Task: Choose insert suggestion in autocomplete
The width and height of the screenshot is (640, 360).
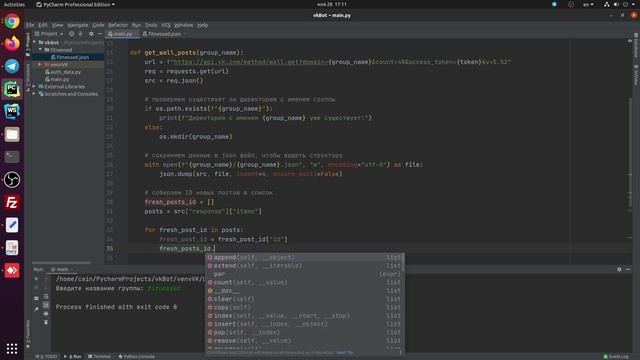Action: click(x=304, y=324)
